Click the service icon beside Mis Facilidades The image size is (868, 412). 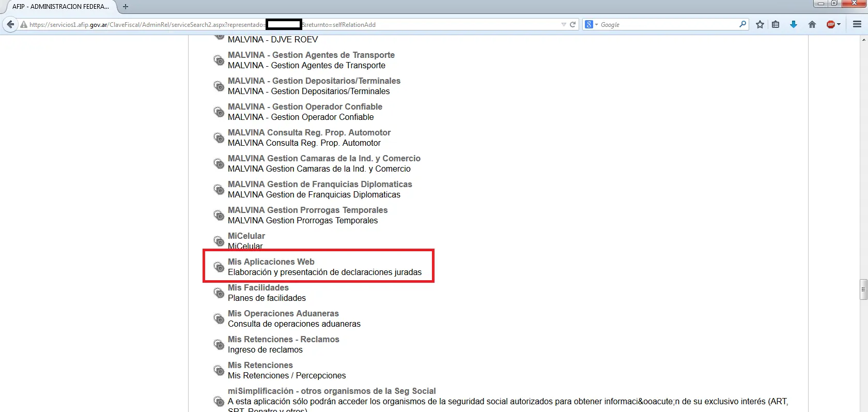point(219,293)
